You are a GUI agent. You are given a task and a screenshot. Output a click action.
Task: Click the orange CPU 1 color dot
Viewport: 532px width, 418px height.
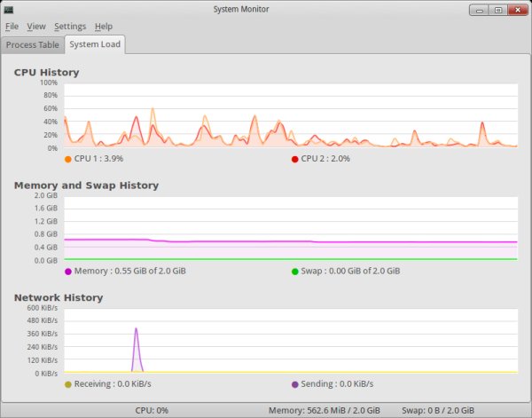click(68, 159)
